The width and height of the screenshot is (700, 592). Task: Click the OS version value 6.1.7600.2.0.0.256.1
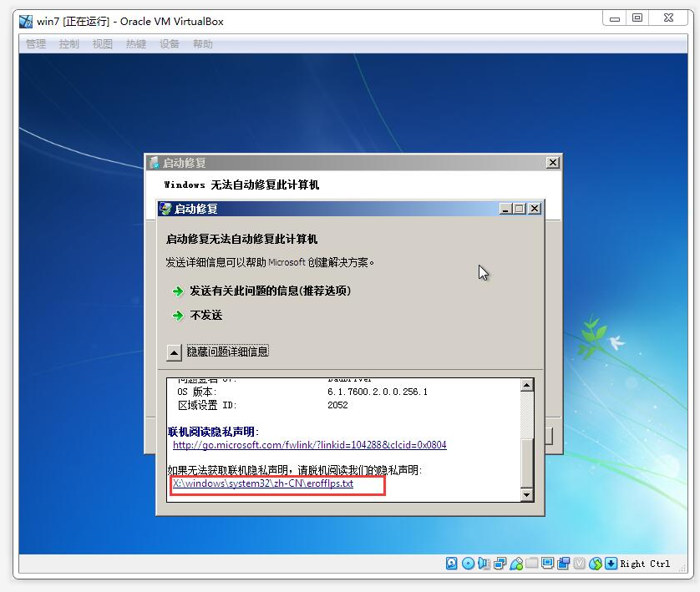coord(378,392)
